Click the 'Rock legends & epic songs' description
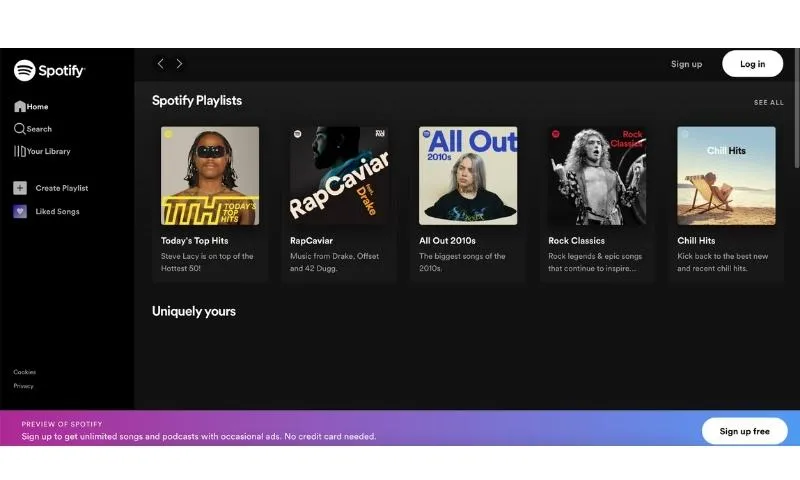800x480 pixels. coord(595,262)
